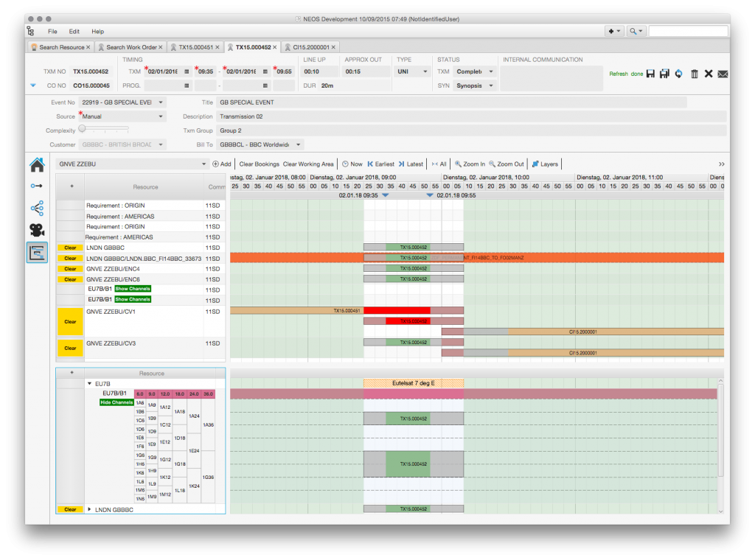Screen dimensions: 755x560
Task: Click the save floppy disk icon
Action: tap(650, 74)
